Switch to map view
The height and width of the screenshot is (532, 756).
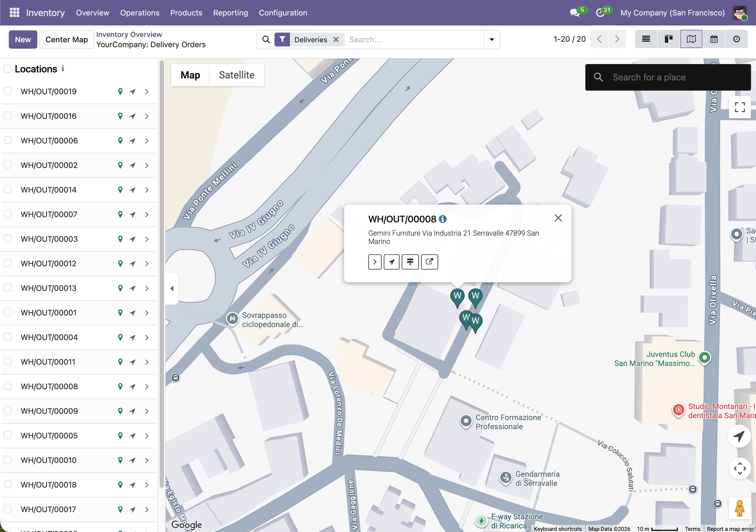[691, 39]
